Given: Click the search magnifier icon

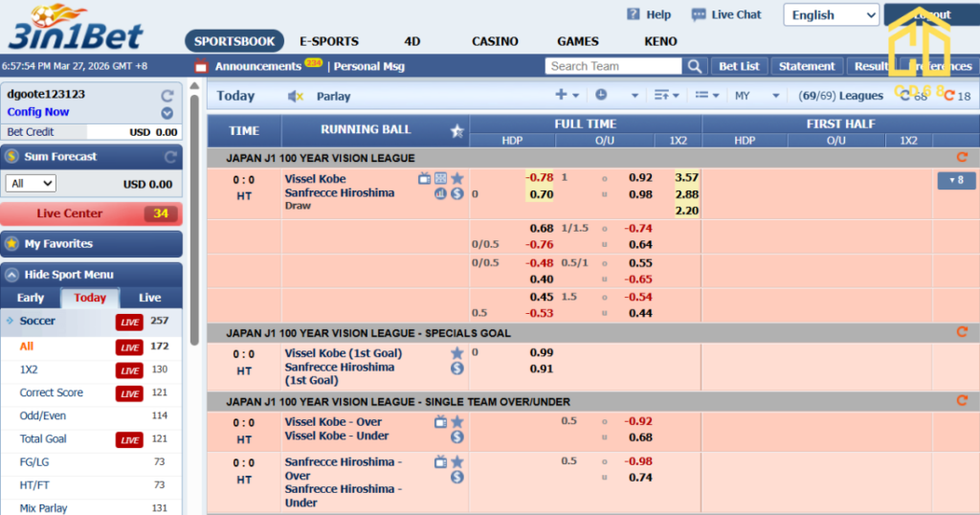Looking at the screenshot, I should [x=695, y=66].
